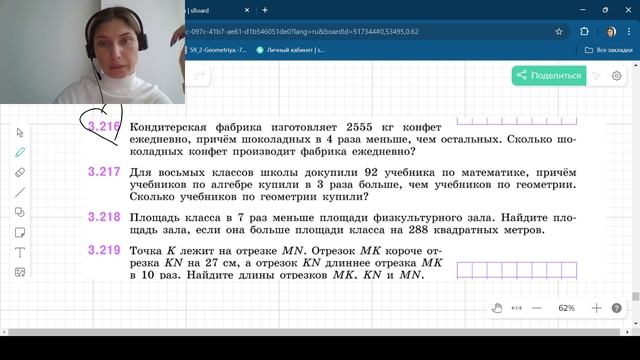Zoom in with the plus button
This screenshot has height=360, width=640.
tap(596, 308)
